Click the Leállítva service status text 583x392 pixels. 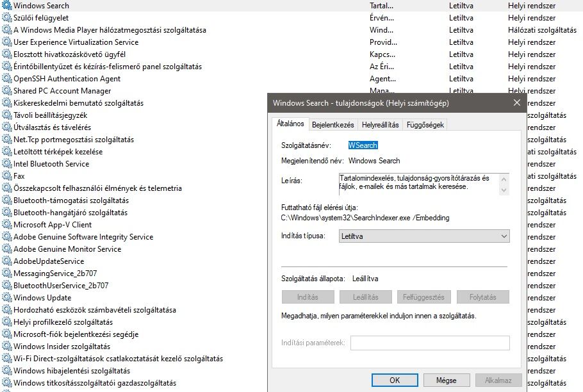tap(365, 279)
